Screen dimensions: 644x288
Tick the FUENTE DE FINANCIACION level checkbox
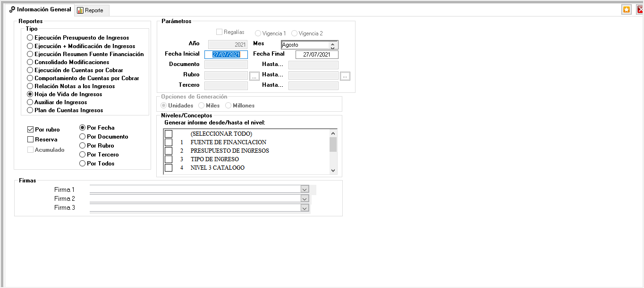pyautogui.click(x=169, y=142)
